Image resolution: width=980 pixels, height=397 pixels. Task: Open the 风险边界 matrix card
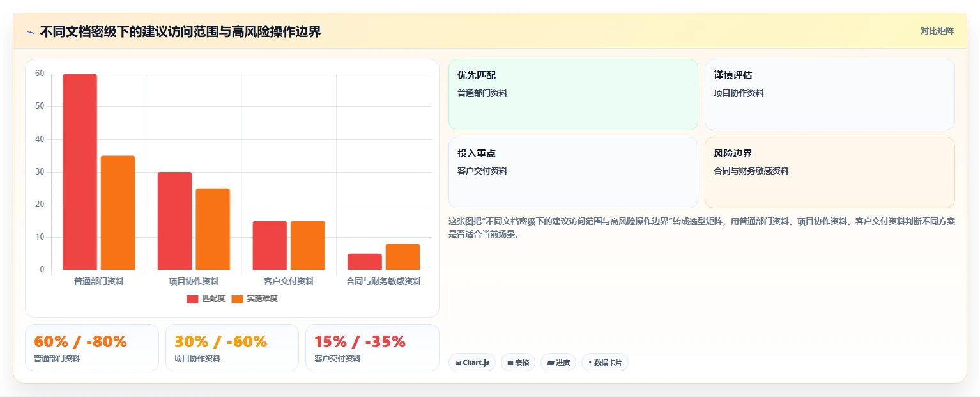click(x=830, y=173)
